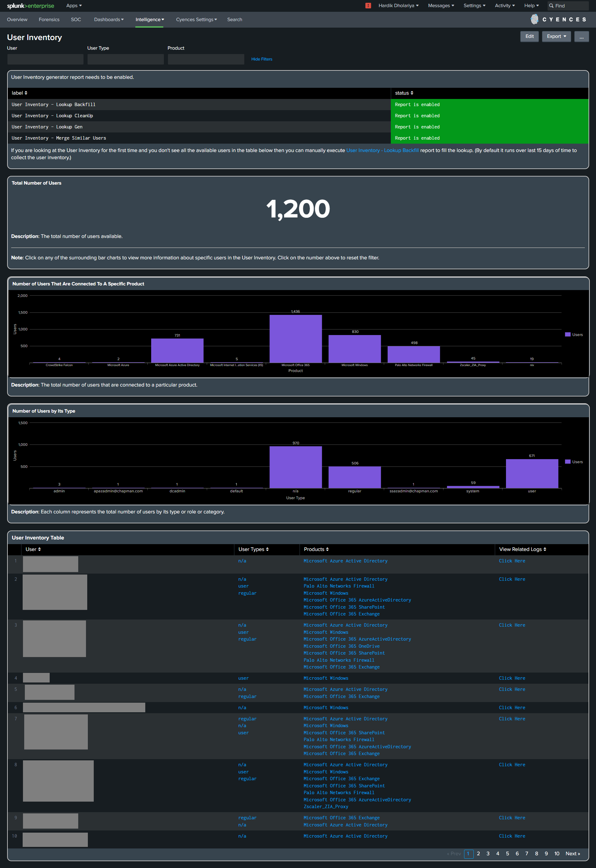This screenshot has height=868, width=596.
Task: Click Here link for table row 1
Action: click(x=512, y=561)
